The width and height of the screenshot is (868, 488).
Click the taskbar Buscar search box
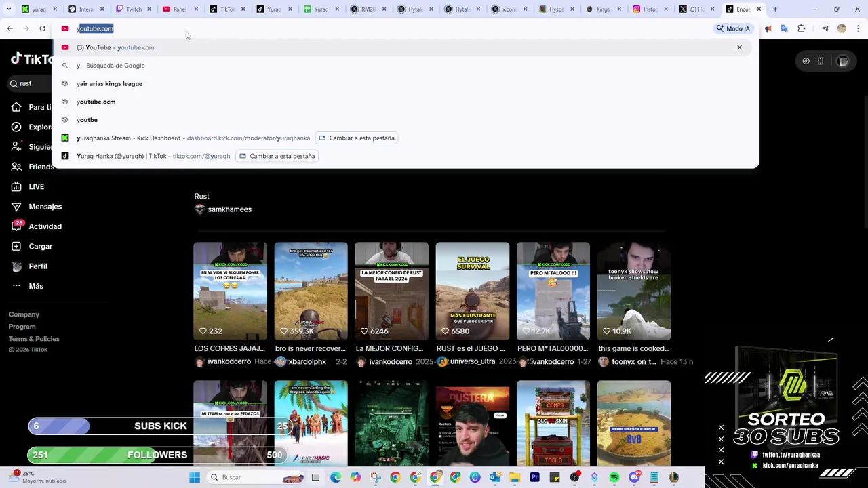[x=256, y=477]
